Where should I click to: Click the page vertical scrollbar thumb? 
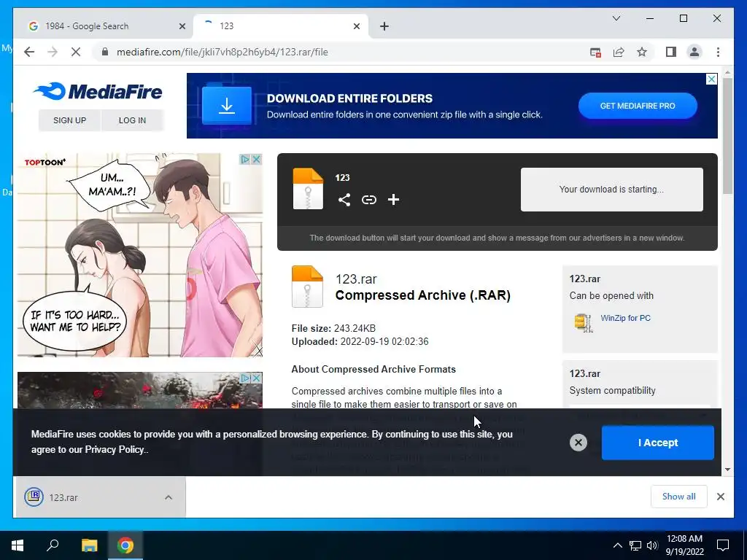727,136
